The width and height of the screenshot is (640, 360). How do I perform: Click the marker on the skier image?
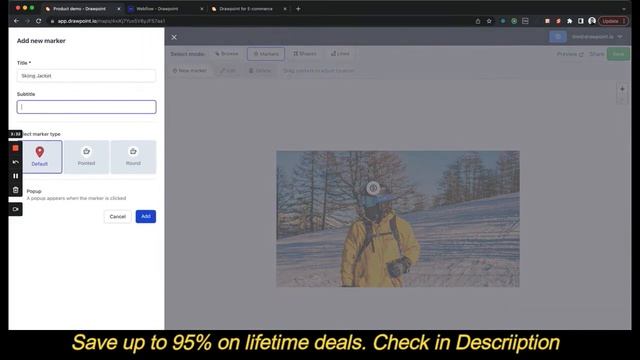click(373, 188)
